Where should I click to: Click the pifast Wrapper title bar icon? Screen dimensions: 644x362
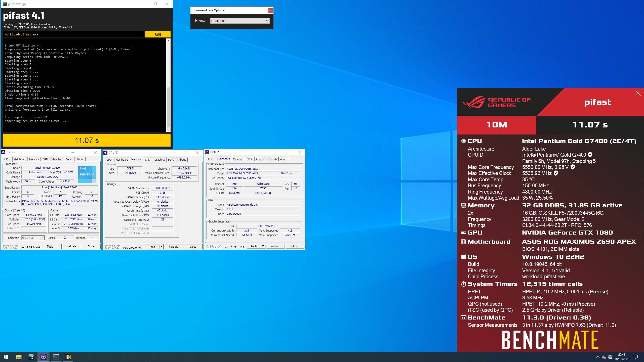pyautogui.click(x=4, y=4)
